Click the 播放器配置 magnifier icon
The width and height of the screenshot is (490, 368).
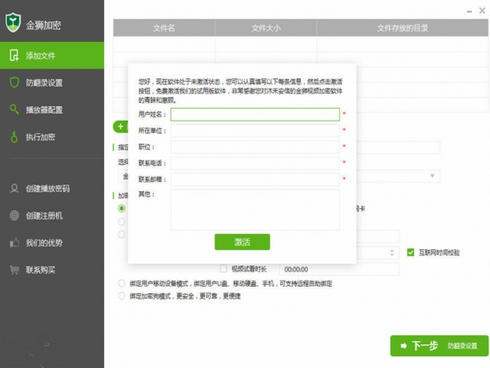point(14,109)
